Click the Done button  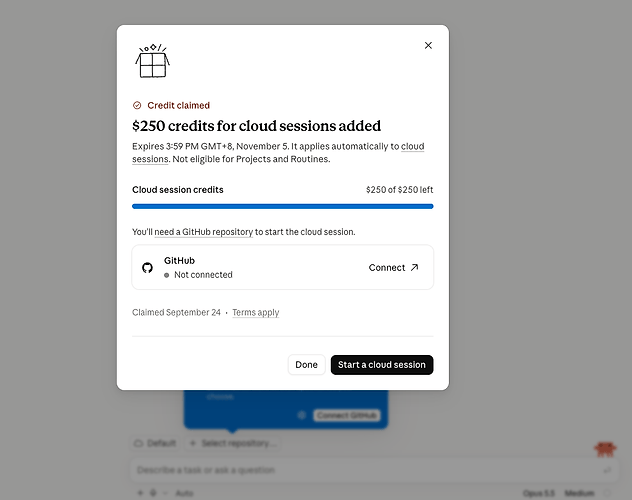click(306, 365)
